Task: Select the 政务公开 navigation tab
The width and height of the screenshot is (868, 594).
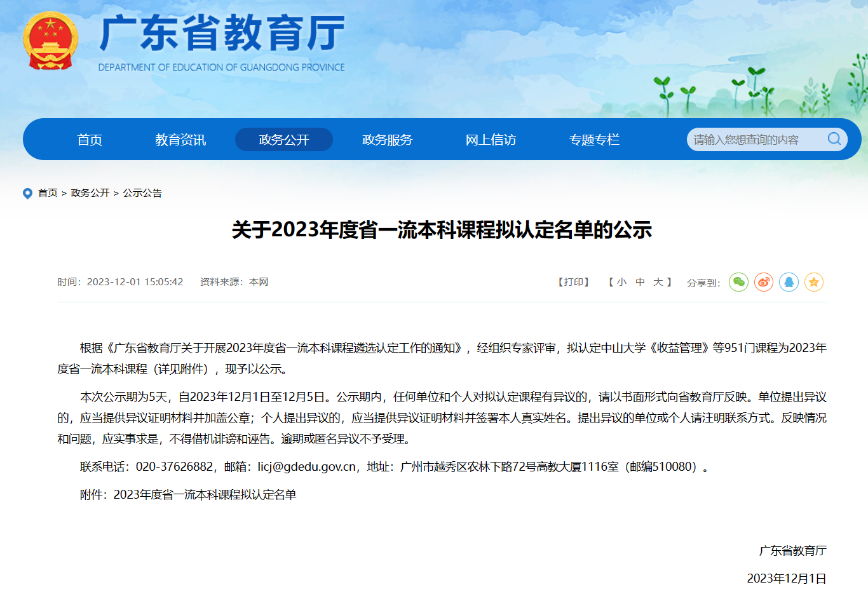Action: (x=284, y=140)
